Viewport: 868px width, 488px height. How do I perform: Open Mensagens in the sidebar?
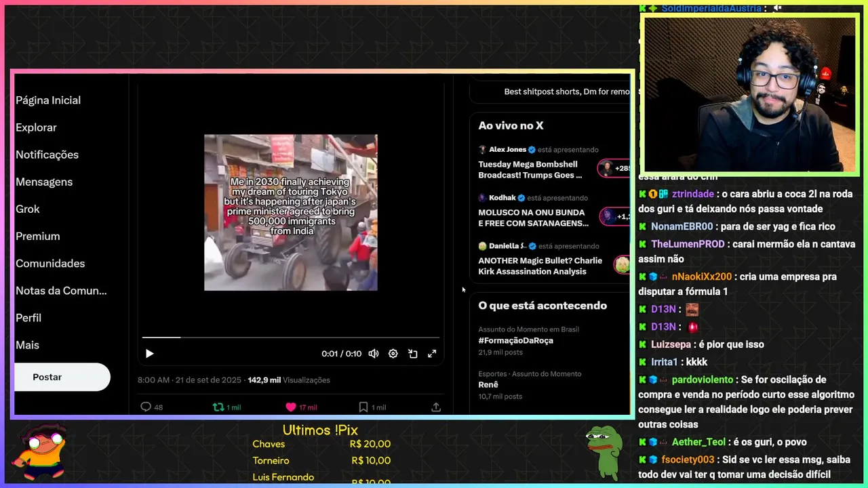pyautogui.click(x=44, y=182)
